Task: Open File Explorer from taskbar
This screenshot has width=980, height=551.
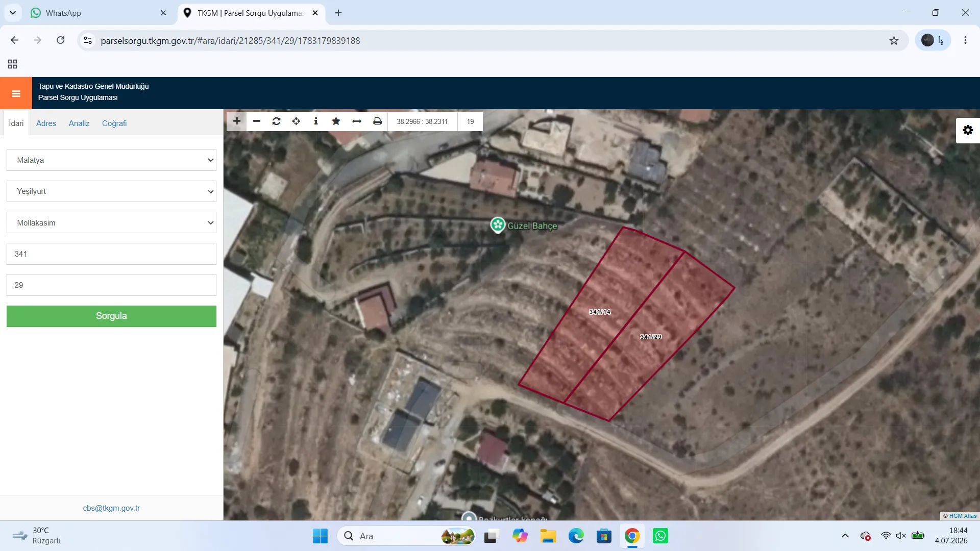Action: pyautogui.click(x=548, y=536)
